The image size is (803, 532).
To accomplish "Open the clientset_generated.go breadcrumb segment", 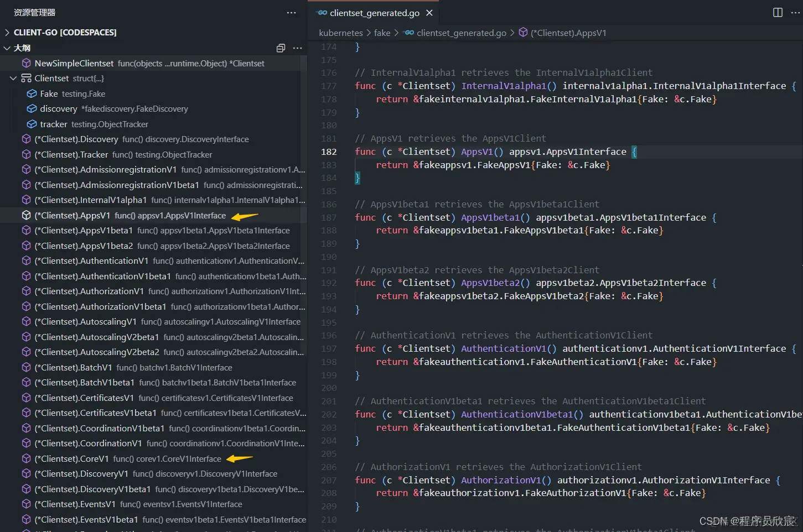I will (462, 33).
